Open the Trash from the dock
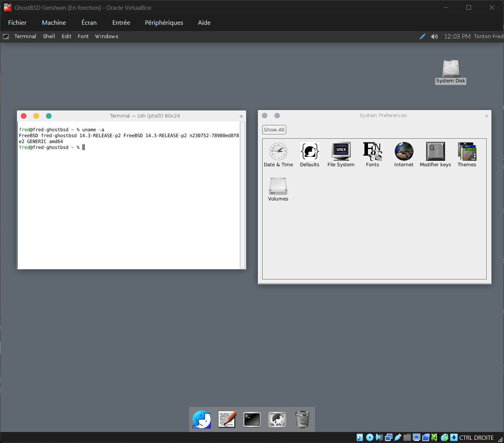This screenshot has width=504, height=443. (302, 419)
